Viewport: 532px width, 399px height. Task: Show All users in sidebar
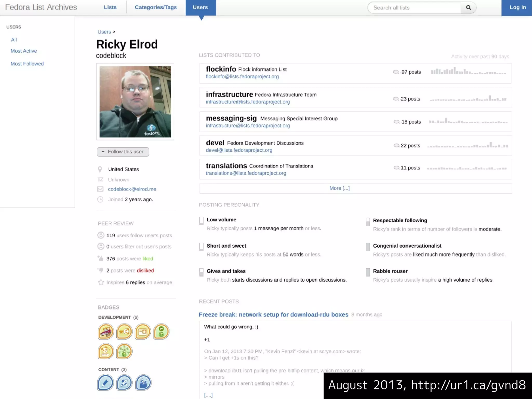tap(14, 40)
